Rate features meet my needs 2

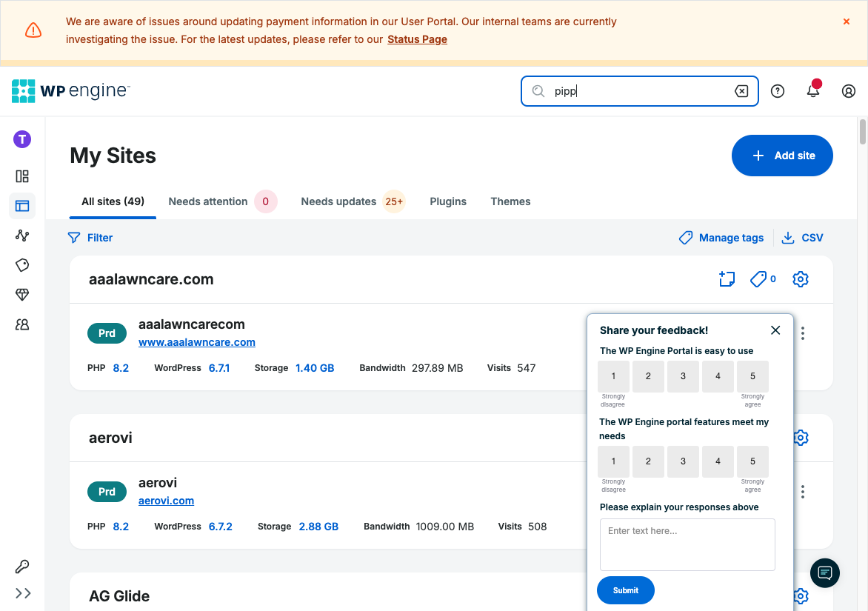click(648, 461)
